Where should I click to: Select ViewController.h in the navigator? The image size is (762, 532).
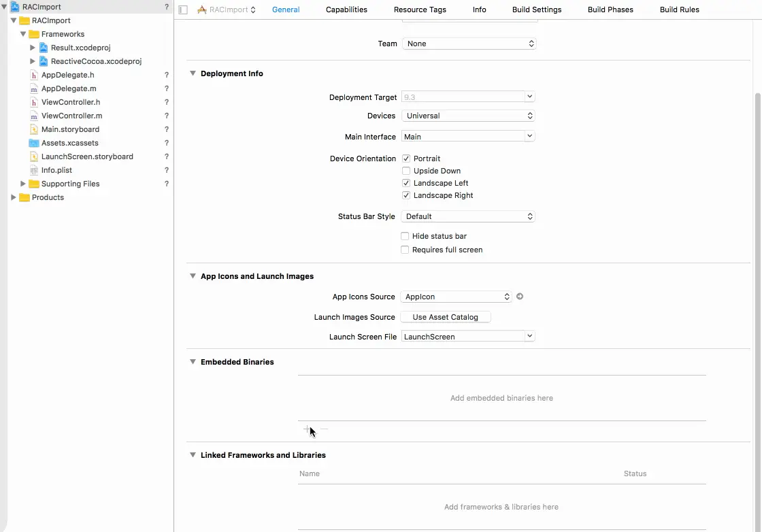71,102
